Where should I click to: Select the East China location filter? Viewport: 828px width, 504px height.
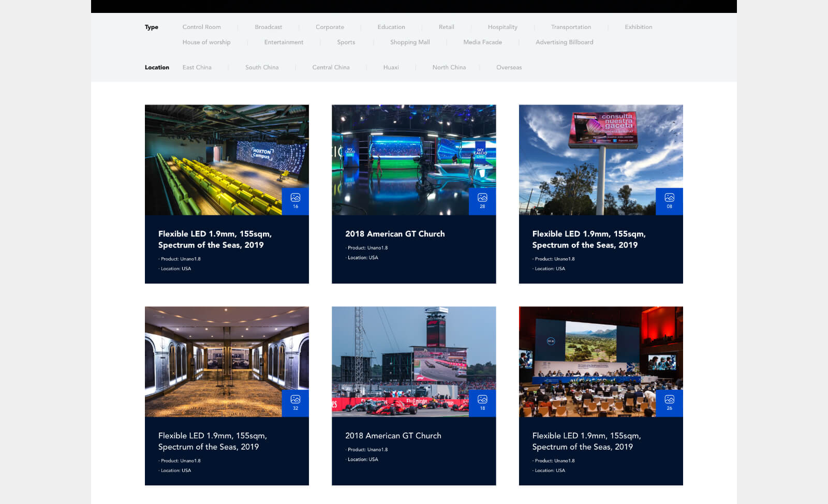197,67
